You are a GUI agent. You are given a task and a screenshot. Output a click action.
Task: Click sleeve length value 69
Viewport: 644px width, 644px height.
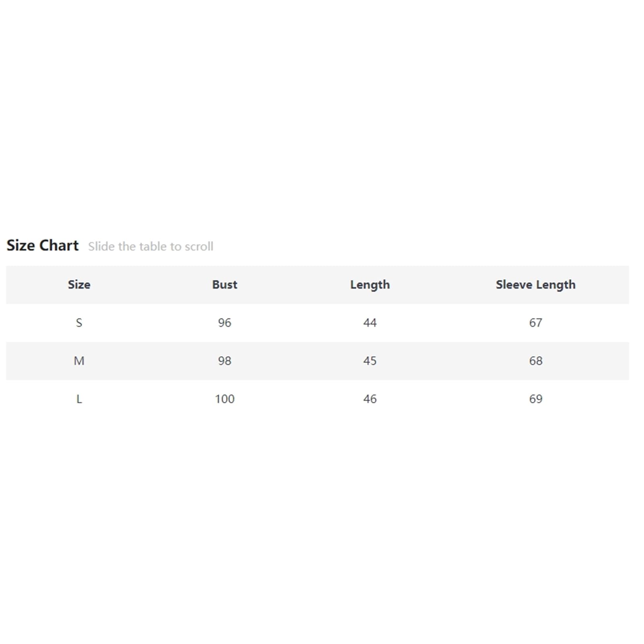click(x=536, y=399)
